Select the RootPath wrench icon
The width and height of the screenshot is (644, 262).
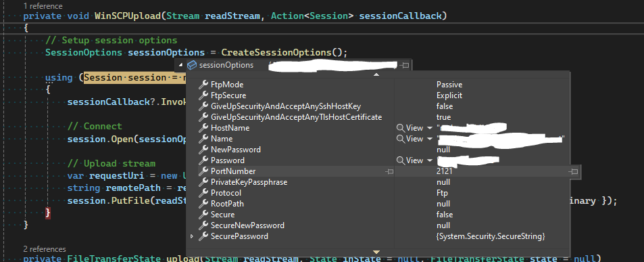203,204
